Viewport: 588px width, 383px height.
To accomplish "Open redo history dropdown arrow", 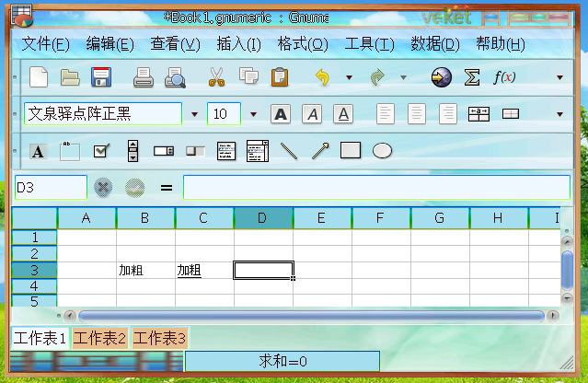I will [x=403, y=77].
